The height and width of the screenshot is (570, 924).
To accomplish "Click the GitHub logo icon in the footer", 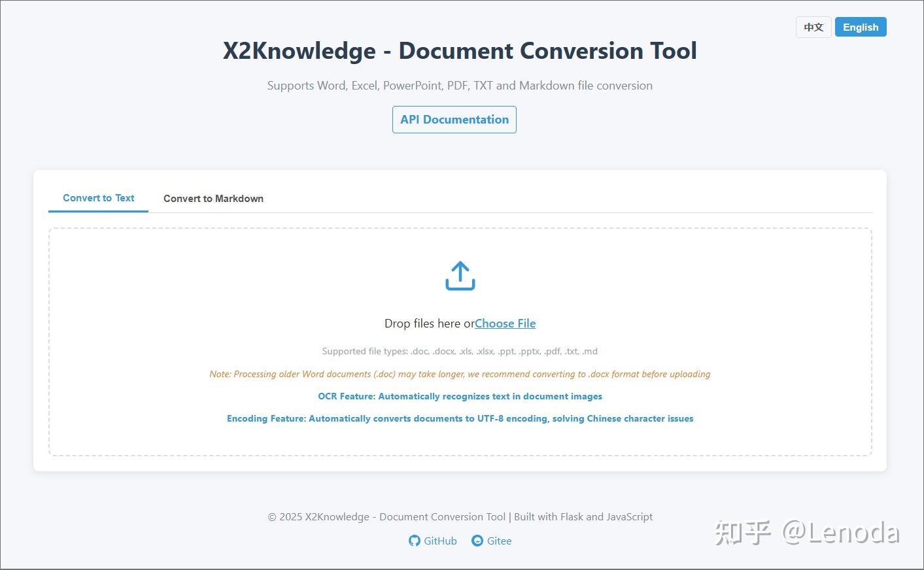I will point(414,541).
